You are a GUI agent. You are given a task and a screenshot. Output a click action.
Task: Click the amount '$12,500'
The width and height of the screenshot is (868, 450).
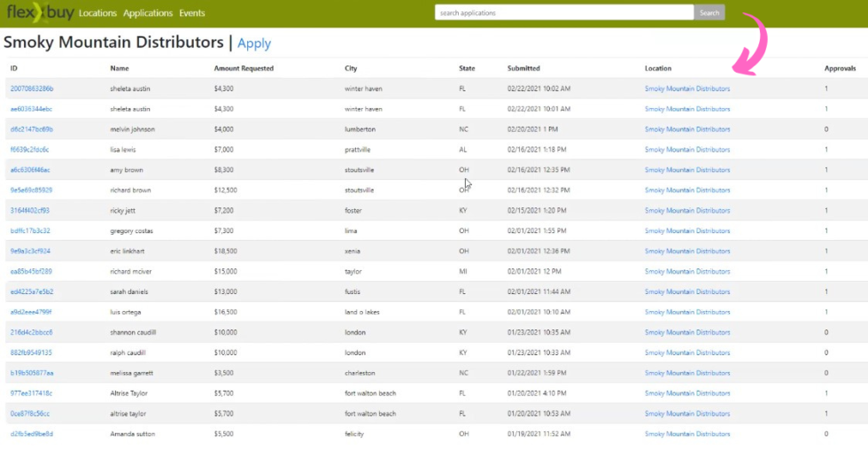click(x=225, y=190)
